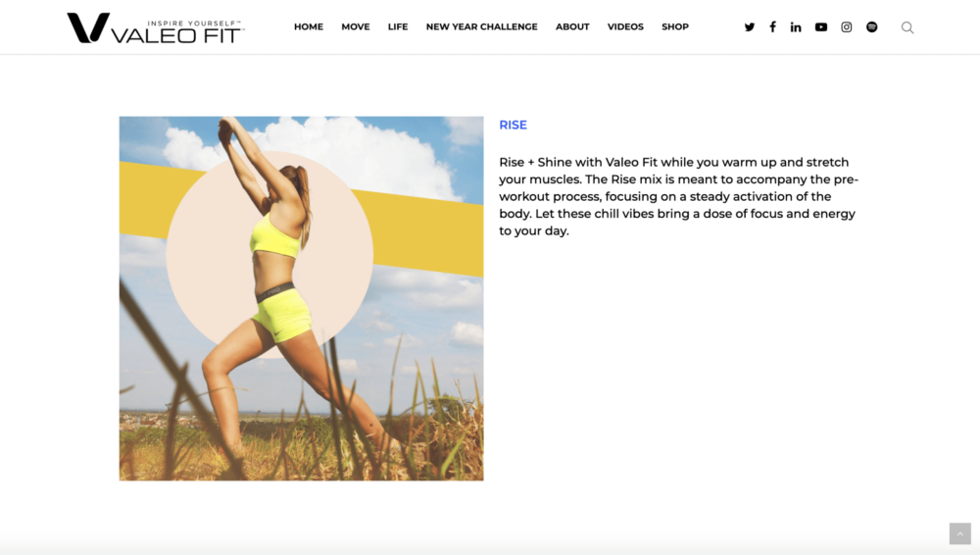Open the Twitter social link
Viewport: 980px width, 555px height.
click(750, 26)
